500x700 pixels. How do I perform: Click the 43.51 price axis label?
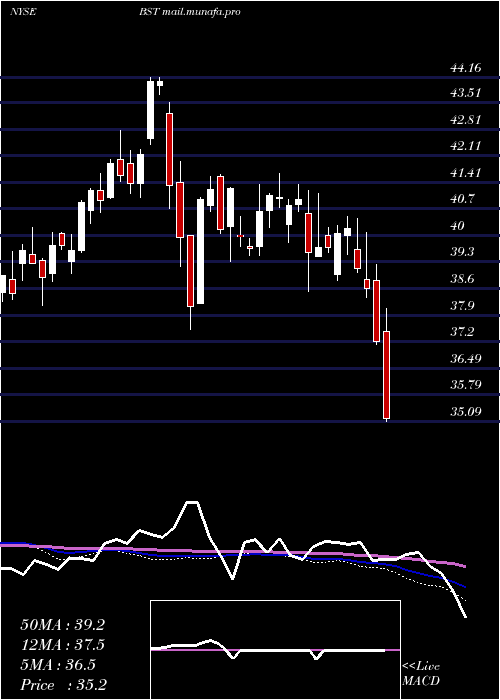coord(466,93)
